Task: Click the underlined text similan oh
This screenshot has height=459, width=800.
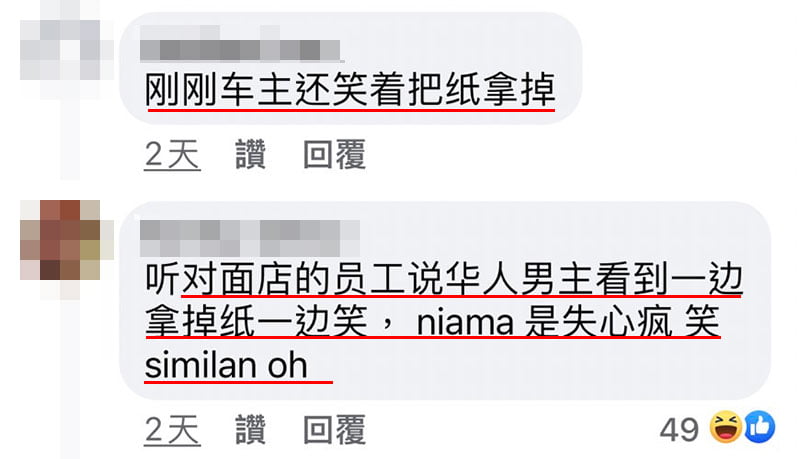Action: pyautogui.click(x=226, y=365)
